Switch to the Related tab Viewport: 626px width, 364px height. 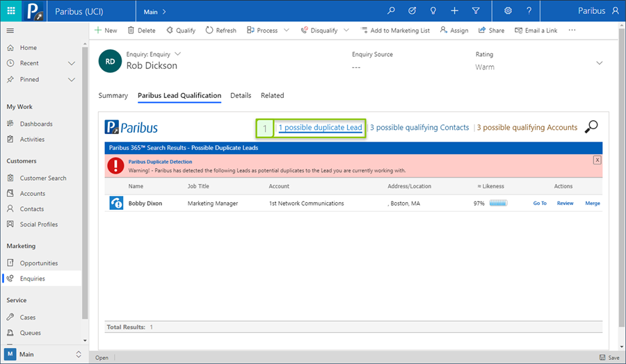(272, 96)
